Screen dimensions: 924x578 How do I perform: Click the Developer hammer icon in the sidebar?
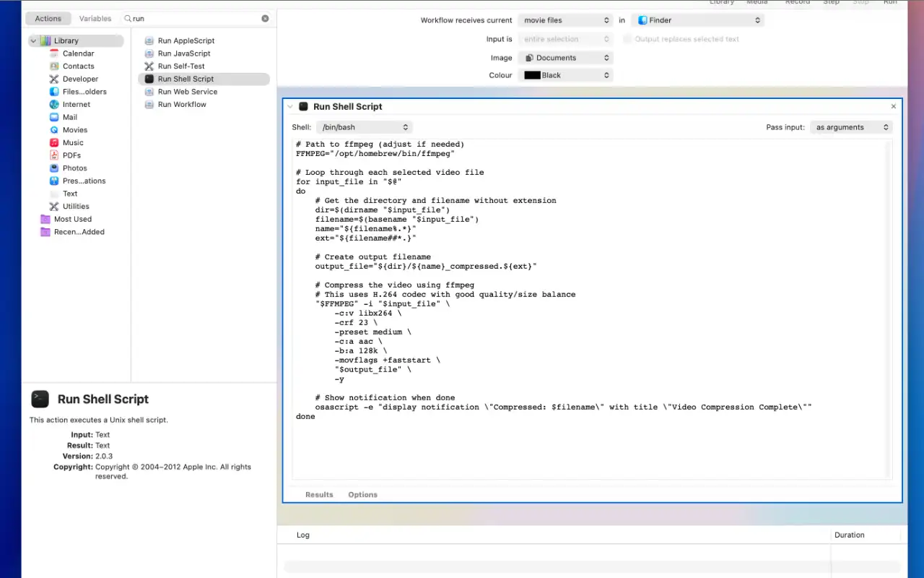tap(53, 79)
